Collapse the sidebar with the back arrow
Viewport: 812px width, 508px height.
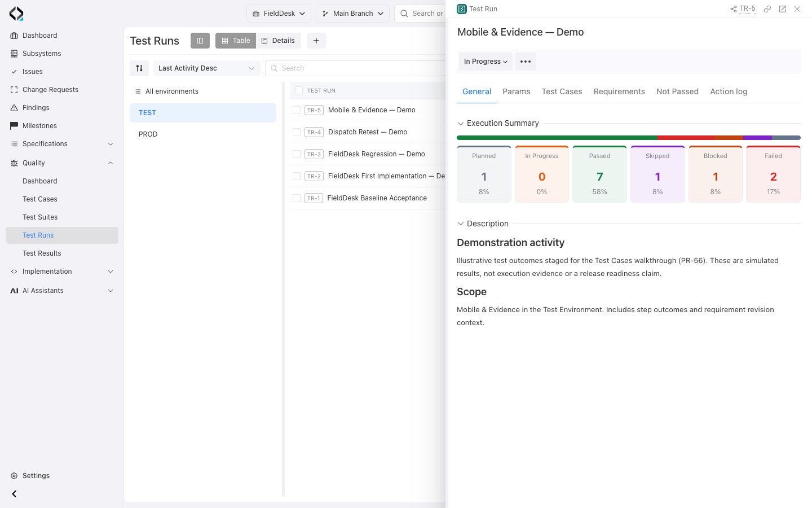[x=14, y=494]
